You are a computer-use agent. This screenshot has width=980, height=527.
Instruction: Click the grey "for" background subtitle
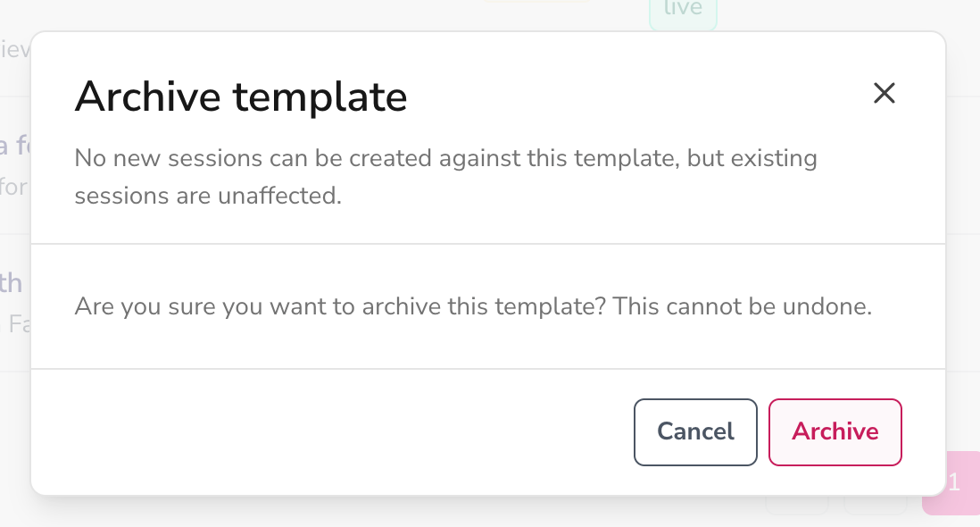coord(13,187)
